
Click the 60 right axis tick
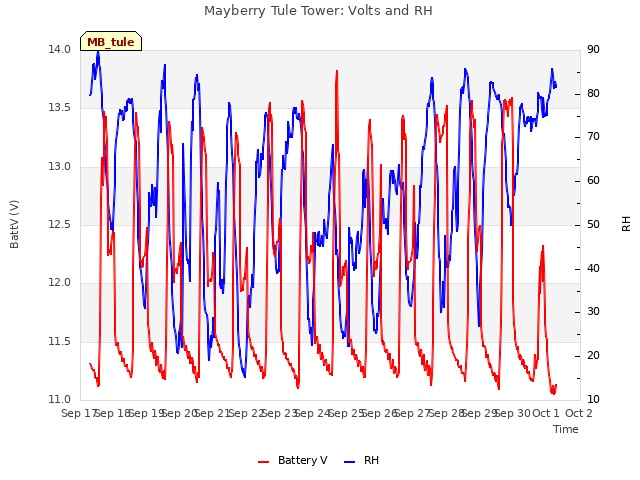[593, 180]
